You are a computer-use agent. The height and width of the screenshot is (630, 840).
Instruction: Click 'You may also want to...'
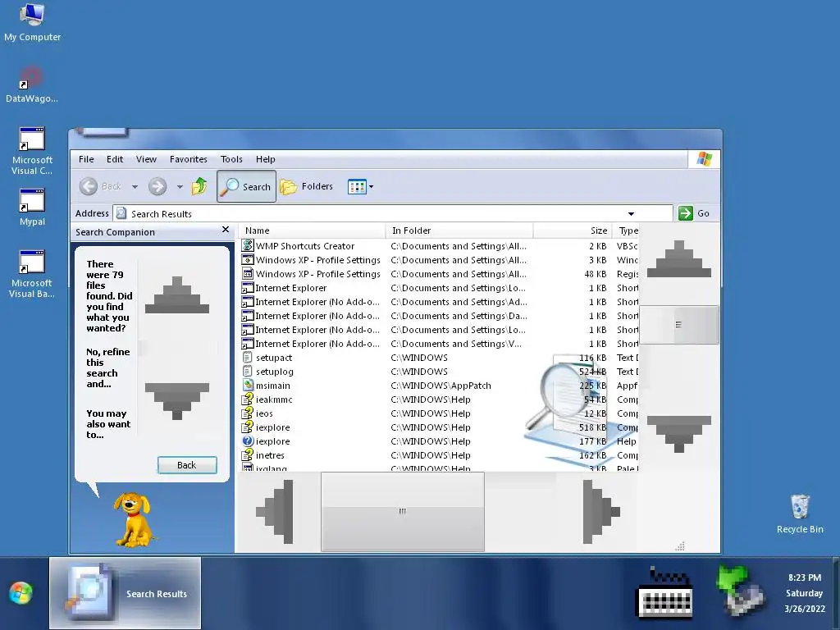click(x=108, y=424)
